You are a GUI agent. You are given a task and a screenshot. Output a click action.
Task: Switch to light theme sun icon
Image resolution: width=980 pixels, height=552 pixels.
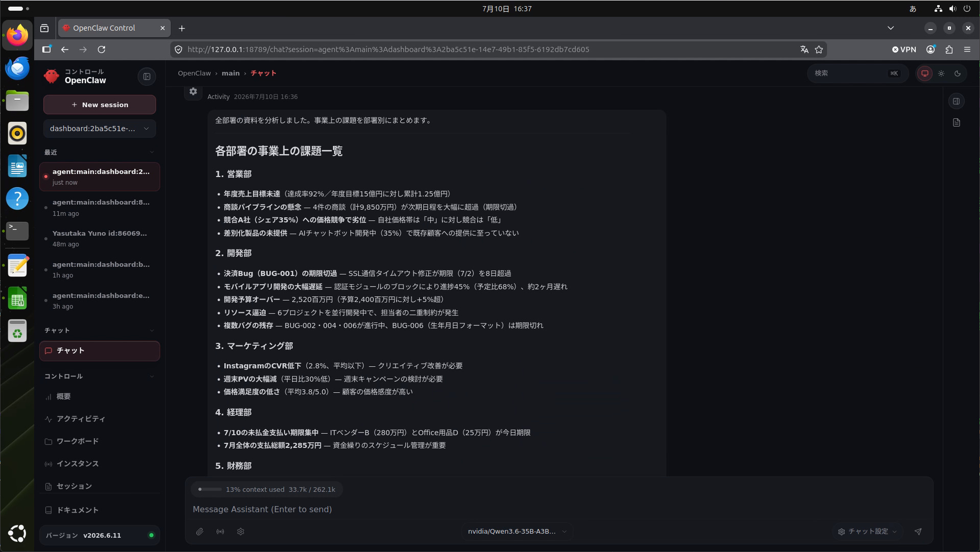coord(941,74)
